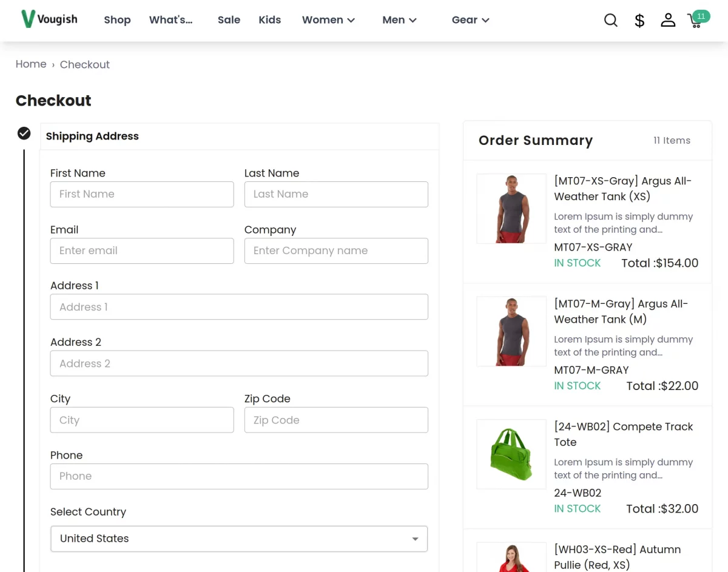
Task: Focus the First Name input field
Action: pyautogui.click(x=142, y=194)
